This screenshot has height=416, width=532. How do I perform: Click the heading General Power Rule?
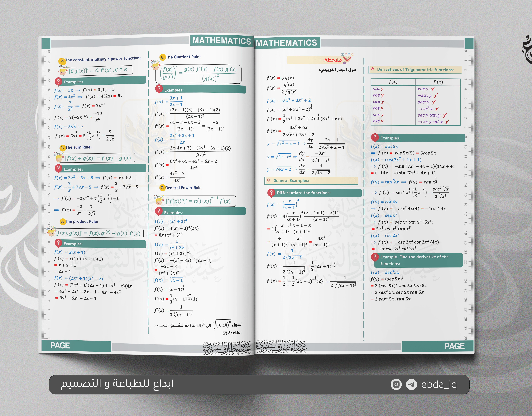coord(183,188)
